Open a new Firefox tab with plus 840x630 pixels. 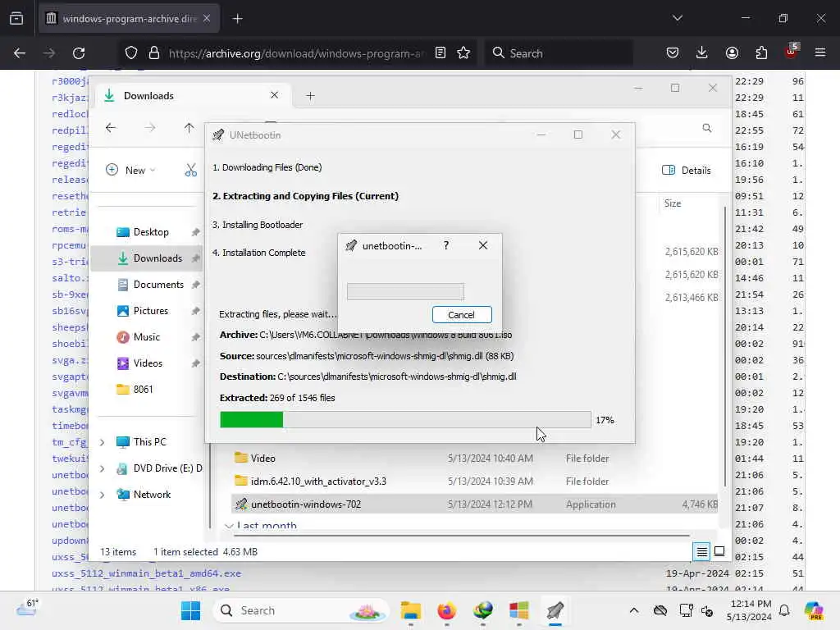[237, 19]
